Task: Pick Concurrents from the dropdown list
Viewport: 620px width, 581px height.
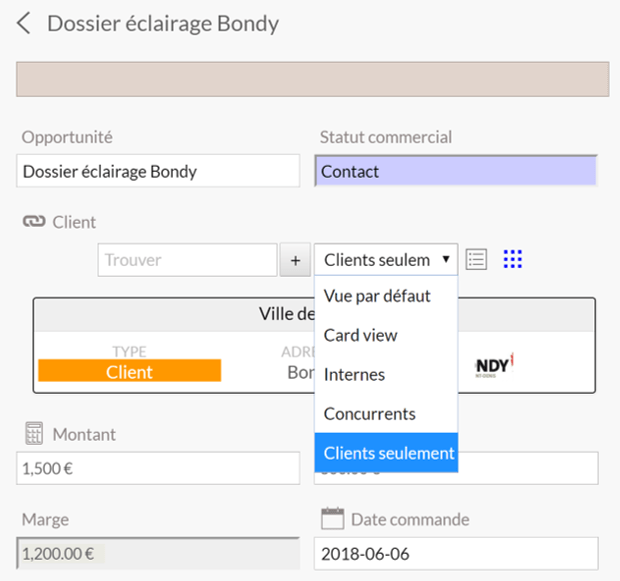Action: point(369,413)
